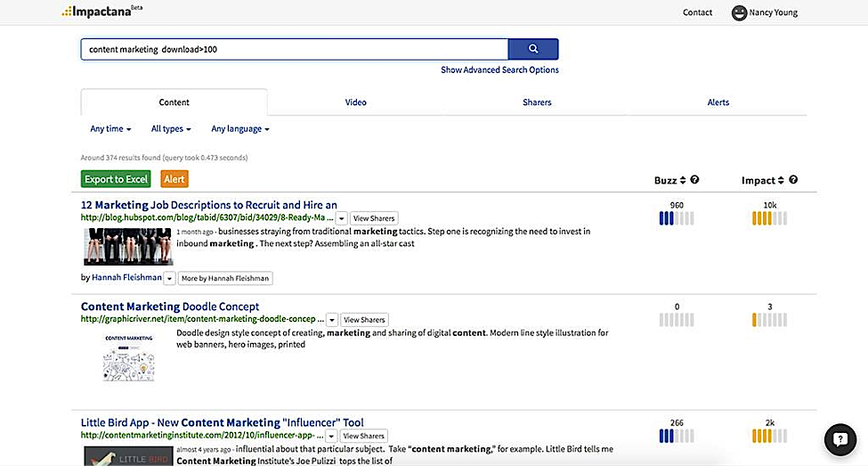Click the Buzz meter showing 266
Screen dimensions: 868x466
(677, 436)
